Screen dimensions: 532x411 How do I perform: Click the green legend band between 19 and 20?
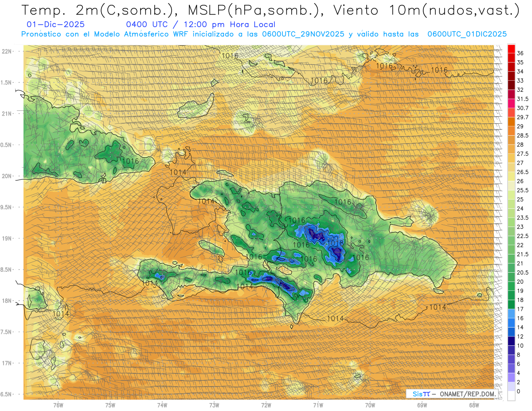tap(511, 286)
